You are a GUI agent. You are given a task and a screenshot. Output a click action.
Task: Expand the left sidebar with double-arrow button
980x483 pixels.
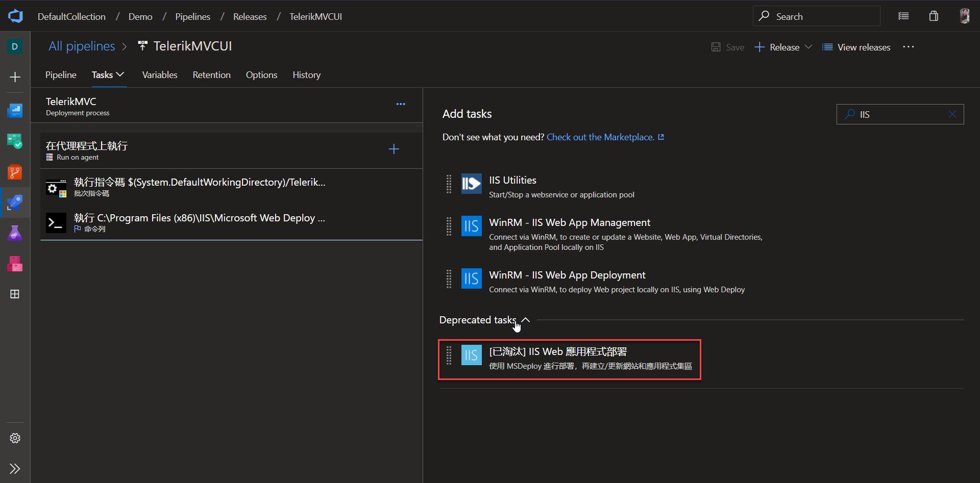pyautogui.click(x=14, y=469)
